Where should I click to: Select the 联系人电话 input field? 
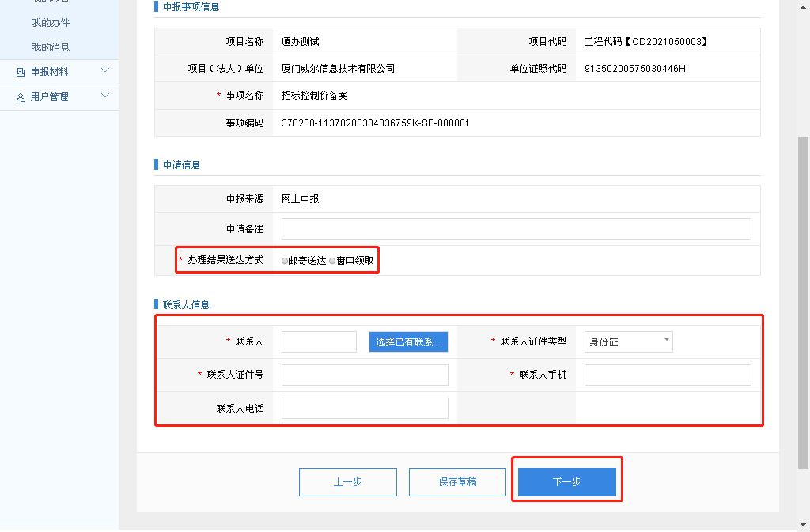coord(365,408)
